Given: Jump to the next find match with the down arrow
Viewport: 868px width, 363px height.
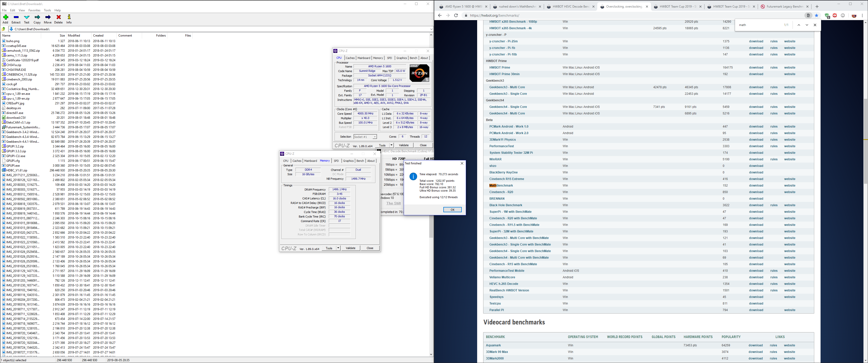Looking at the screenshot, I should (807, 25).
